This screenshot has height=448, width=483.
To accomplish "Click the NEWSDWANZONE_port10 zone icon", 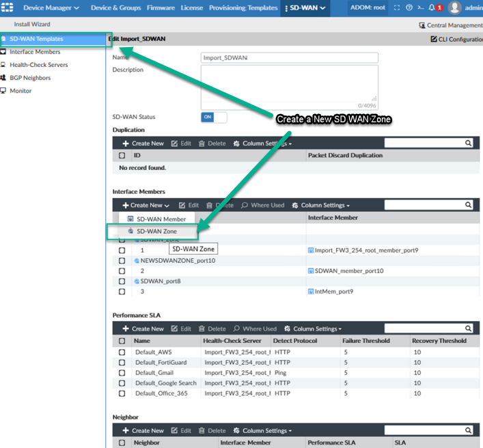I will [x=137, y=261].
